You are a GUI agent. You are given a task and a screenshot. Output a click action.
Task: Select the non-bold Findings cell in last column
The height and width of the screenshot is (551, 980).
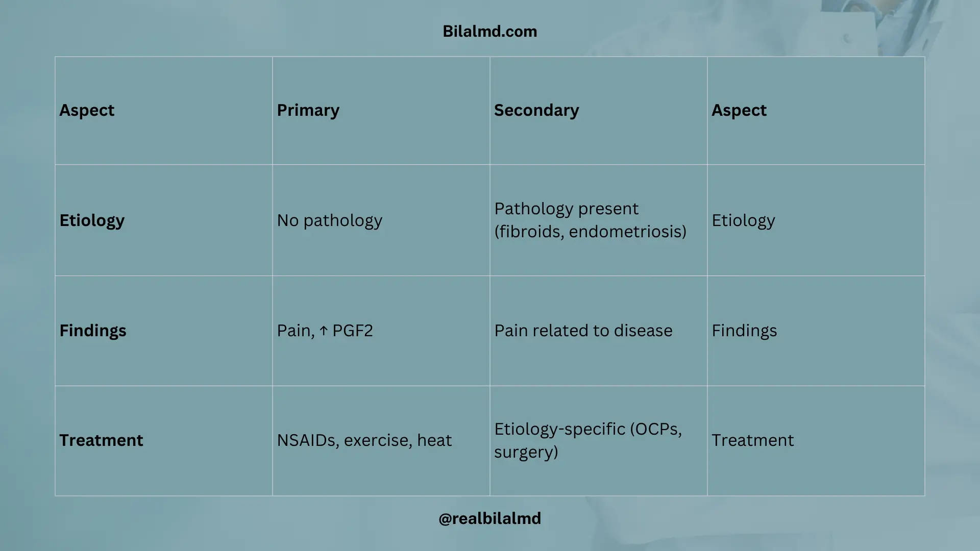tap(744, 331)
